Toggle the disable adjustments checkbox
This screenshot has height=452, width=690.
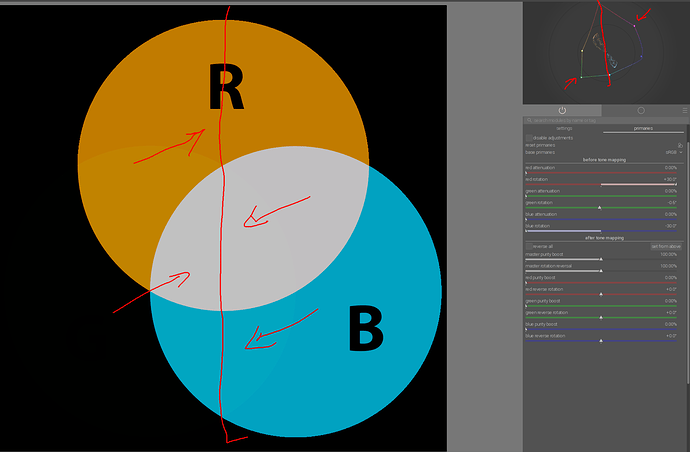[529, 138]
